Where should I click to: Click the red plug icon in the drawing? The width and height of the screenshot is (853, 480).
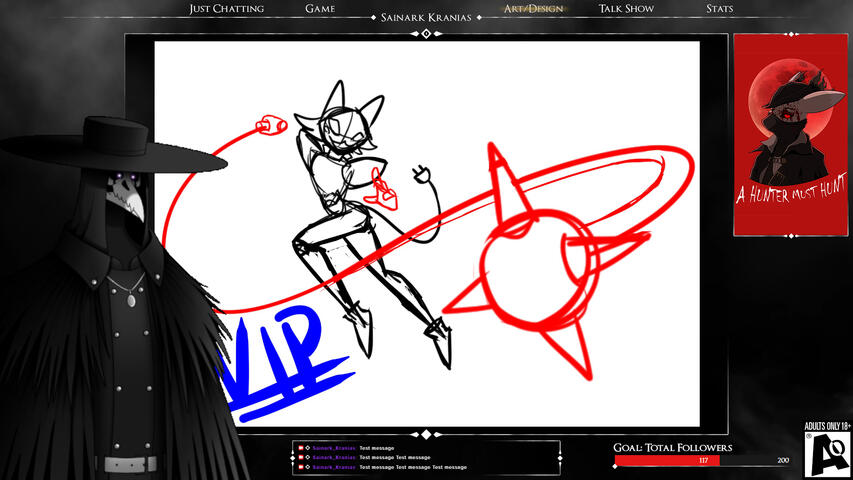click(268, 126)
